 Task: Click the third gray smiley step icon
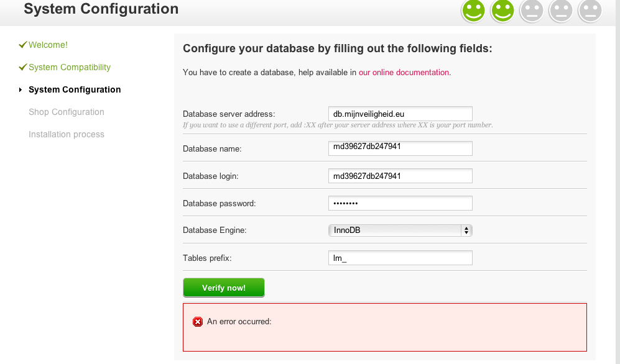(x=532, y=11)
